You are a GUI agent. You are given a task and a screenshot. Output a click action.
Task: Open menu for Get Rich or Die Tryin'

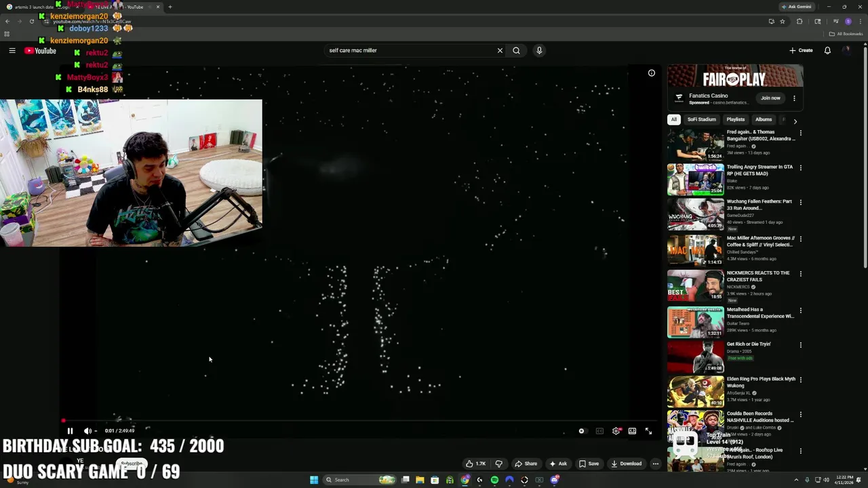(800, 345)
